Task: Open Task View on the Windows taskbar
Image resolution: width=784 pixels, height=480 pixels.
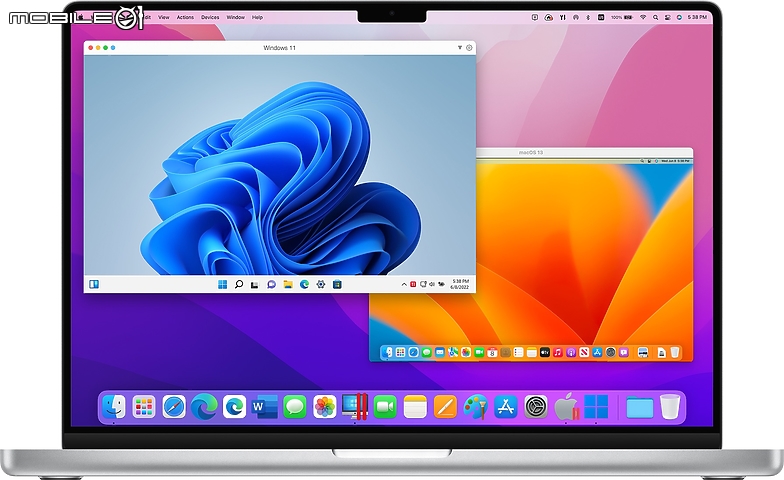Action: (x=254, y=284)
